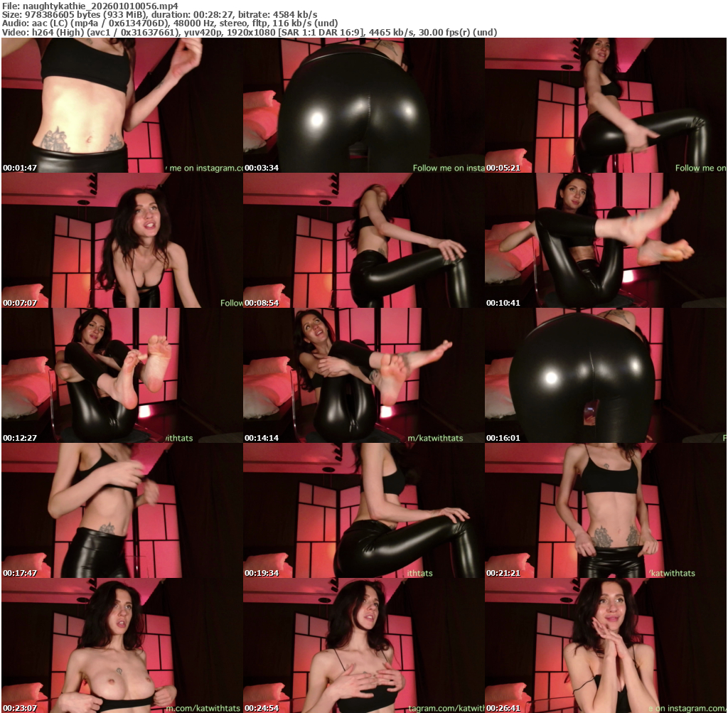
Task: Pick the preview timestamped 00:14:14
Action: tap(363, 375)
